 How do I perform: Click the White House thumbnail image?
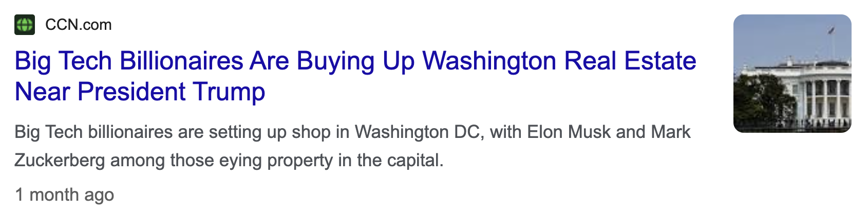(x=792, y=74)
